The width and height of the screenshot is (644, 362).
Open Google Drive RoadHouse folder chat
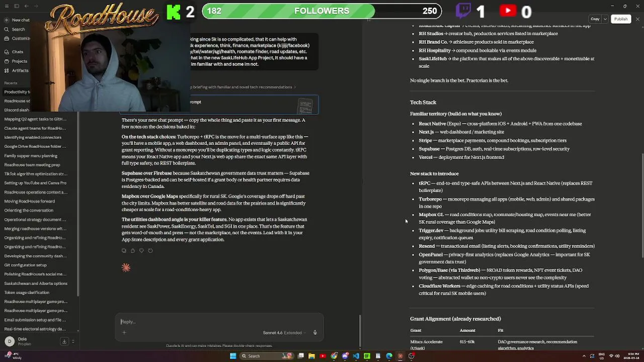tap(36, 146)
